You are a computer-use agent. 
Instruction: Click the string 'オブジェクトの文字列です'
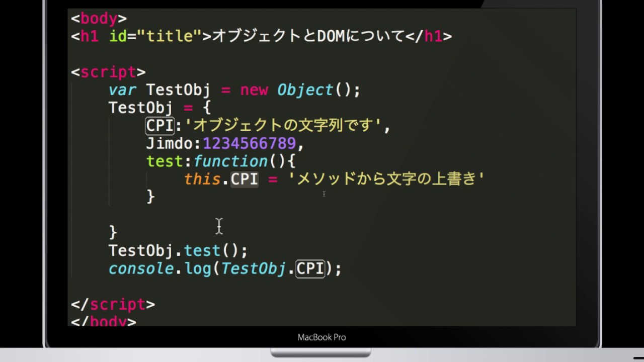(283, 126)
